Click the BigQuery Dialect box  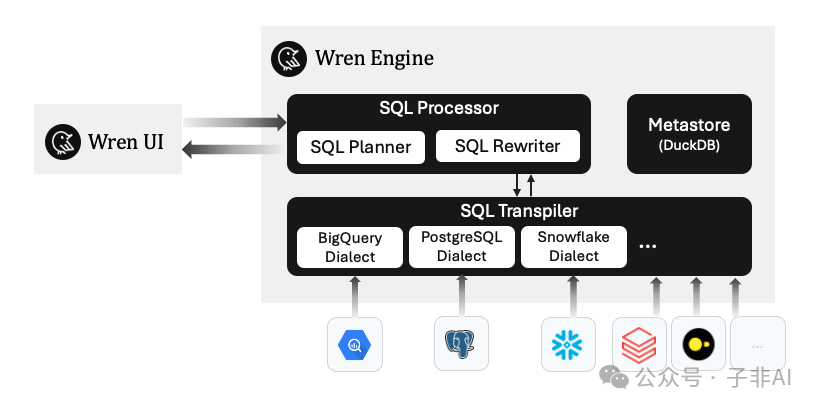pos(350,247)
